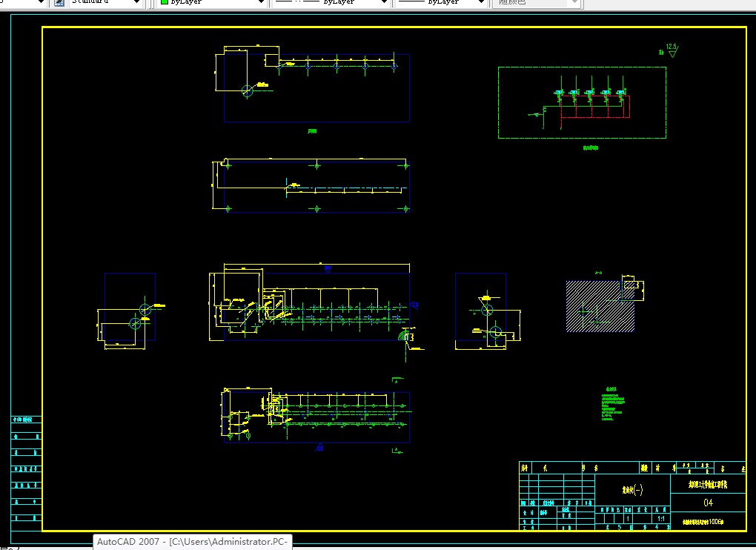Image resolution: width=756 pixels, height=550 pixels.
Task: Click the AutoCAD 2007 window tooltip label
Action: [193, 542]
